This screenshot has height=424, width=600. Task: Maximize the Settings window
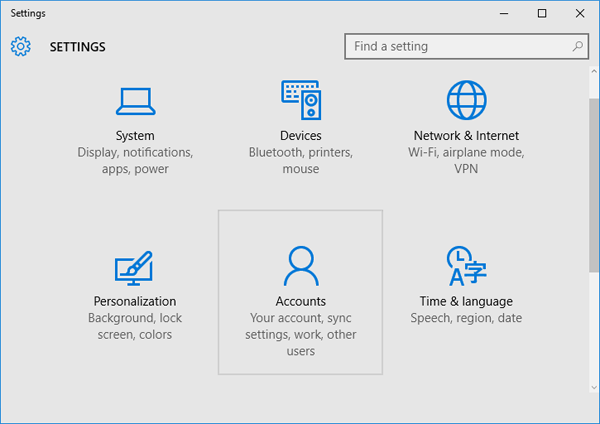coord(542,13)
